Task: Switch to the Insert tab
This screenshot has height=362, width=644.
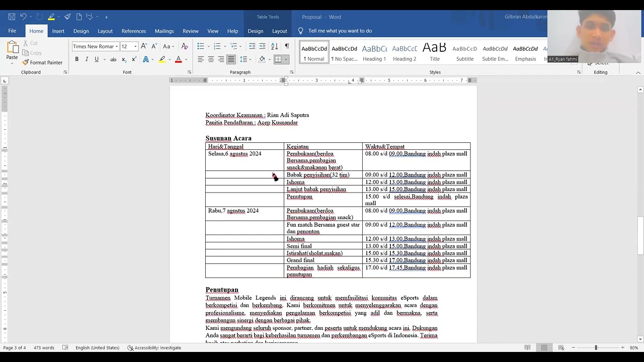Action: point(58,31)
